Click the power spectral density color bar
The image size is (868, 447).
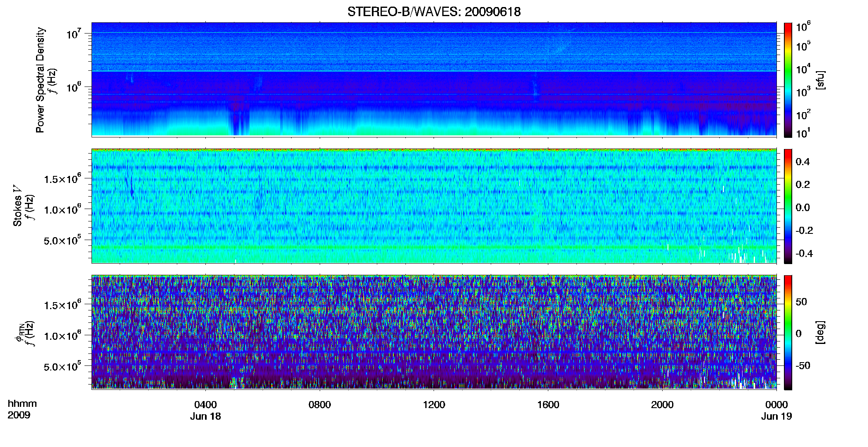pos(788,80)
